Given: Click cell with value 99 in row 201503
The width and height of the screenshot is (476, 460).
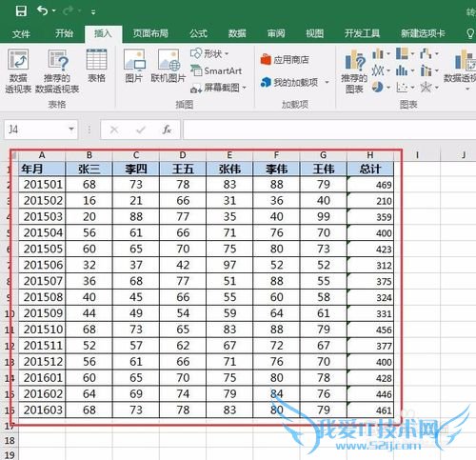Looking at the screenshot, I should point(324,216).
